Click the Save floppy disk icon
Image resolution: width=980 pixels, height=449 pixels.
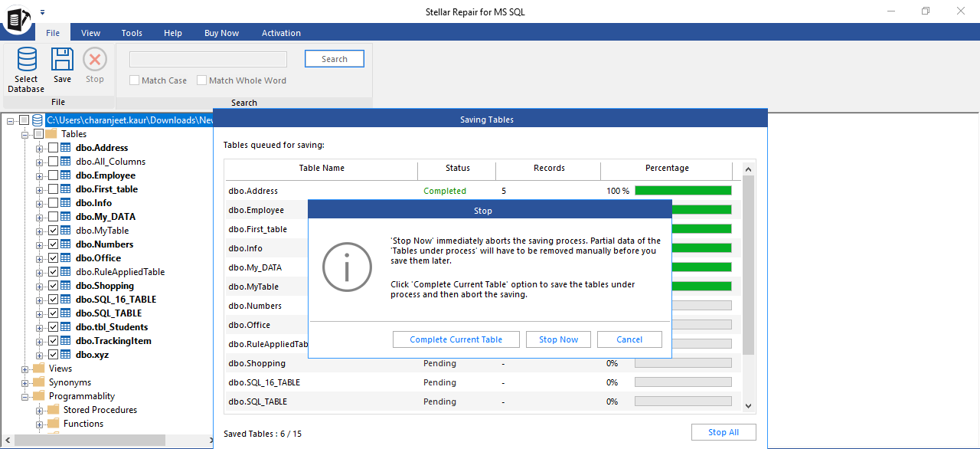[62, 60]
